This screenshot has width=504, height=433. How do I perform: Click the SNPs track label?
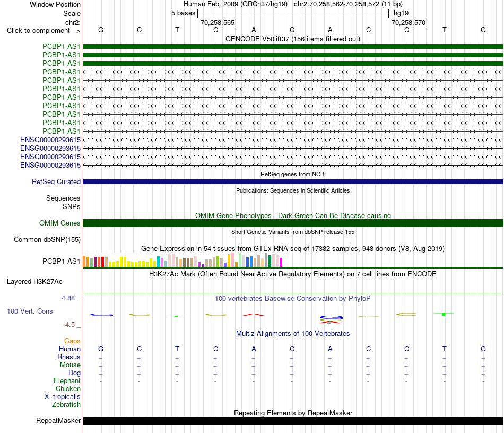pyautogui.click(x=72, y=207)
